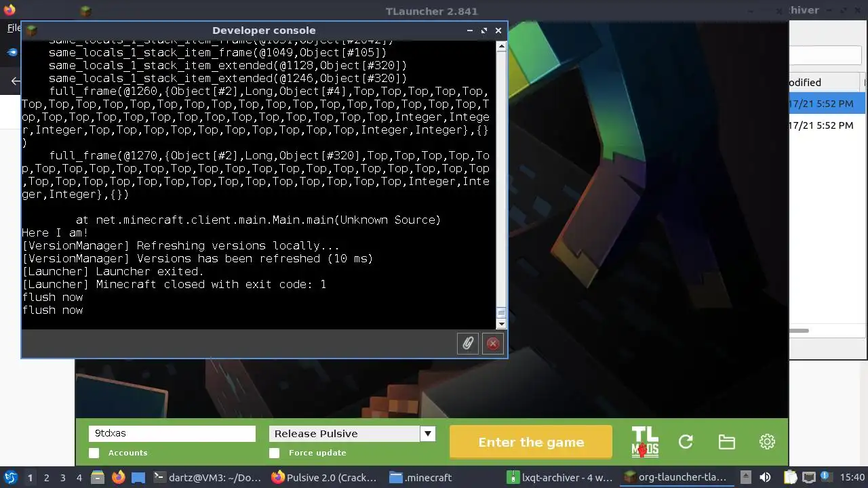The image size is (868, 488).
Task: Select the highlighted 17/21 5:52 PM row in archiver
Action: pos(827,104)
